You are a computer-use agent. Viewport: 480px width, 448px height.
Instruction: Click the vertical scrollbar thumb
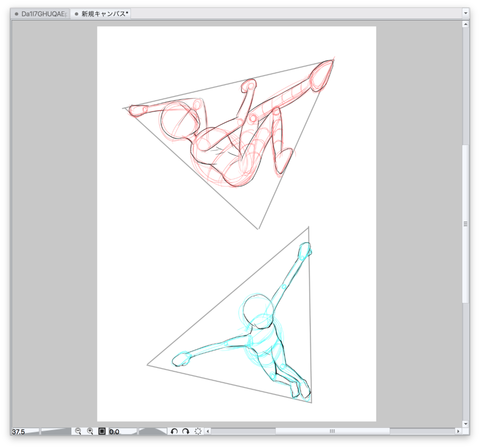466,224
